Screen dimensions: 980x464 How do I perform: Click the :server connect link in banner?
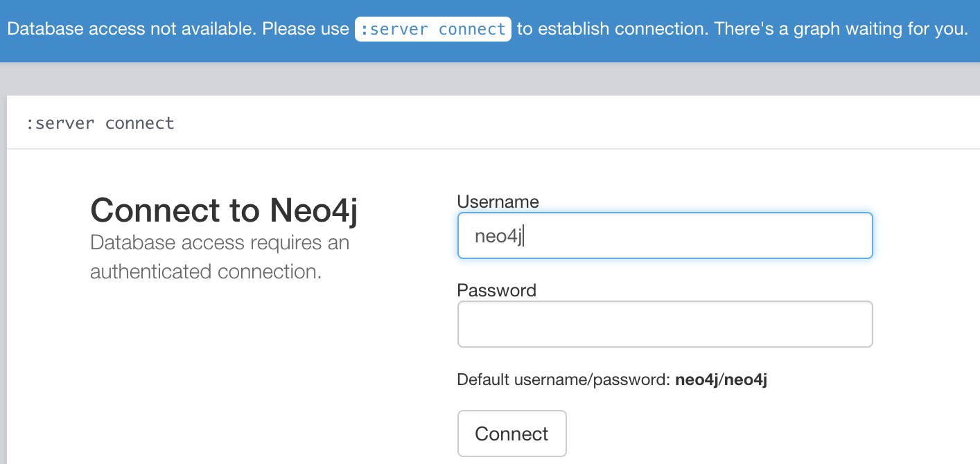[x=432, y=29]
